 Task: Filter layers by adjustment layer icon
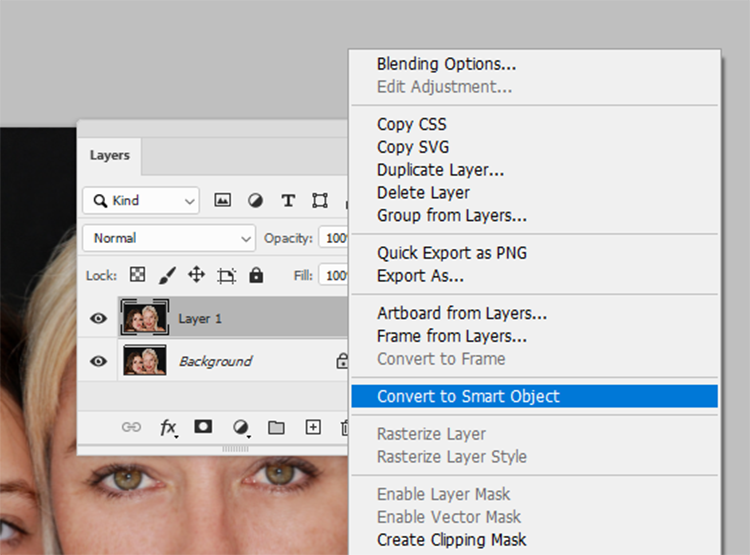pyautogui.click(x=255, y=200)
